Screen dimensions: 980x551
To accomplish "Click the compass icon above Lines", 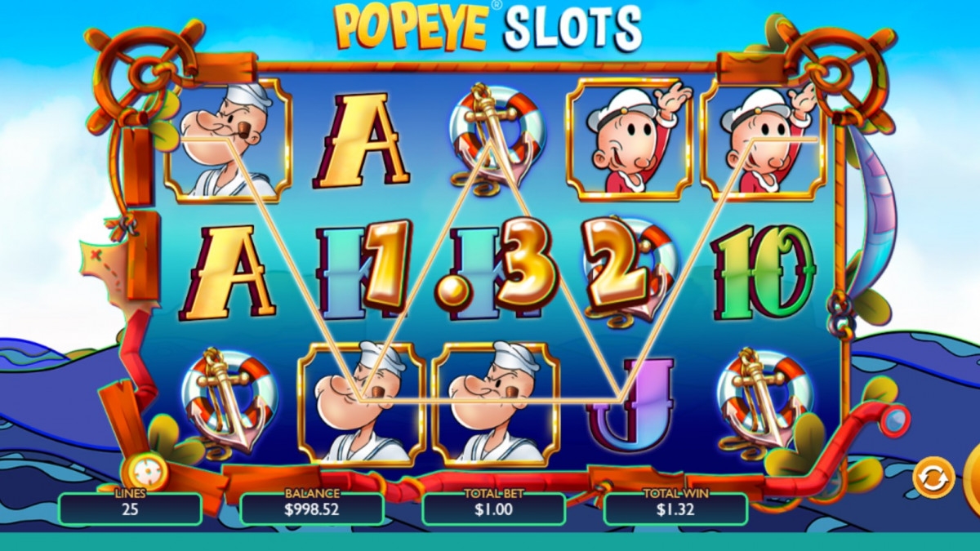I will click(x=145, y=471).
